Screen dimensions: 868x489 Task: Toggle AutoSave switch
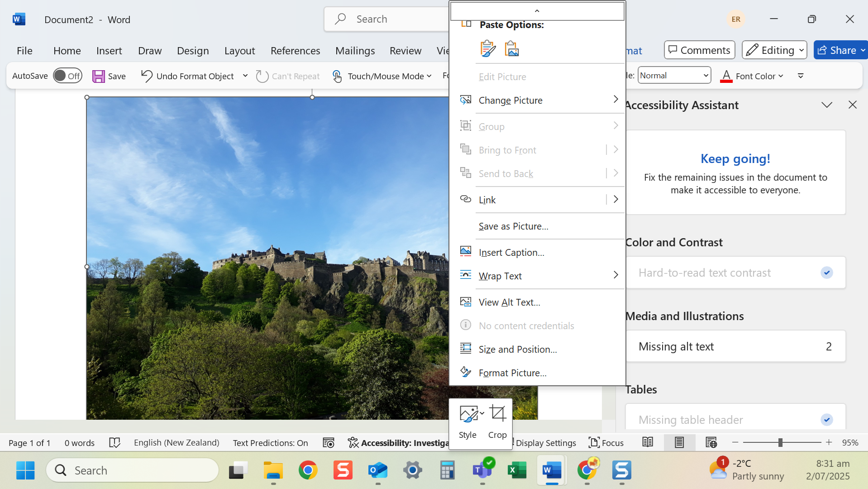[67, 76]
